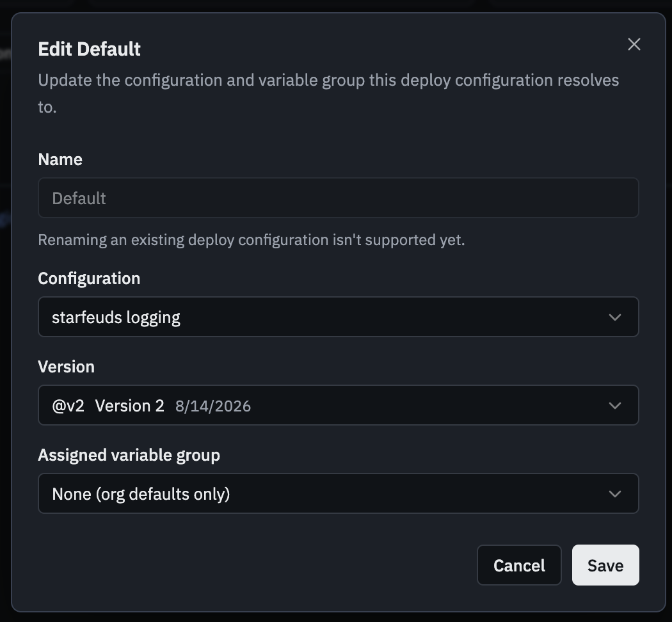Expand the Version 2 selector
This screenshot has height=622, width=672.
(x=338, y=405)
